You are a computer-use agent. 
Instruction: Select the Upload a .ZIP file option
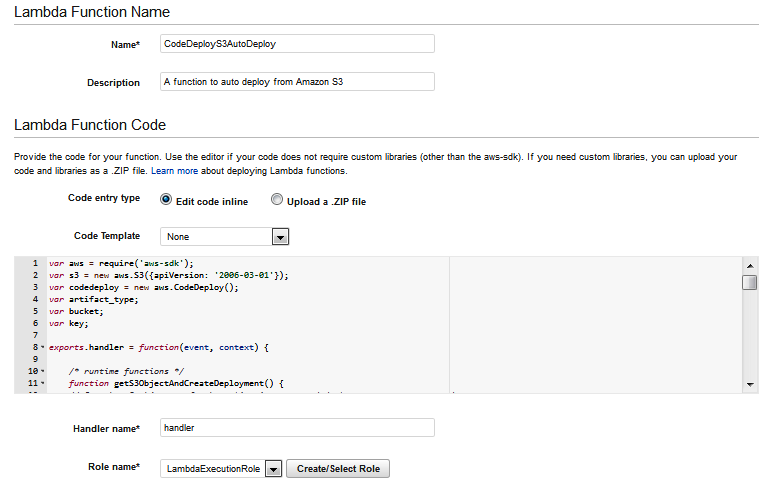click(277, 199)
